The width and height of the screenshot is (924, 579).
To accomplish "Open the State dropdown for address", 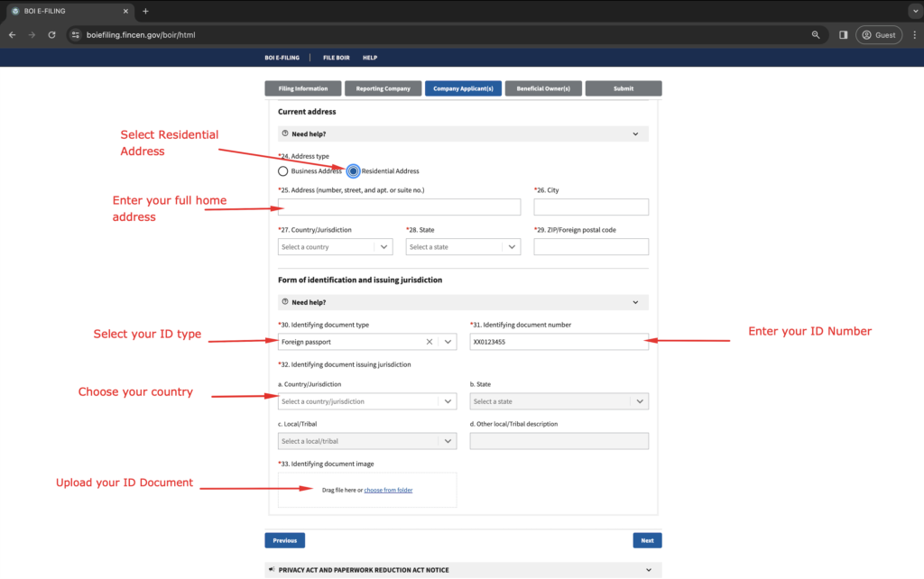I will pos(463,247).
